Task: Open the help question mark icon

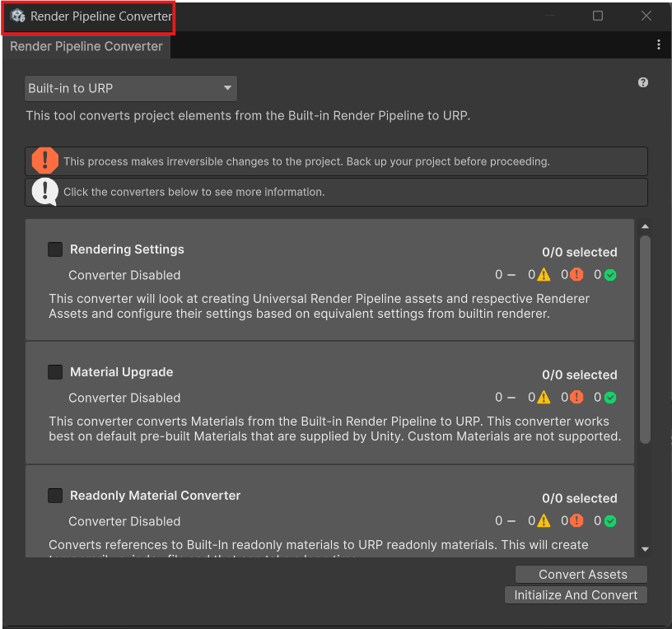Action: coord(643,82)
